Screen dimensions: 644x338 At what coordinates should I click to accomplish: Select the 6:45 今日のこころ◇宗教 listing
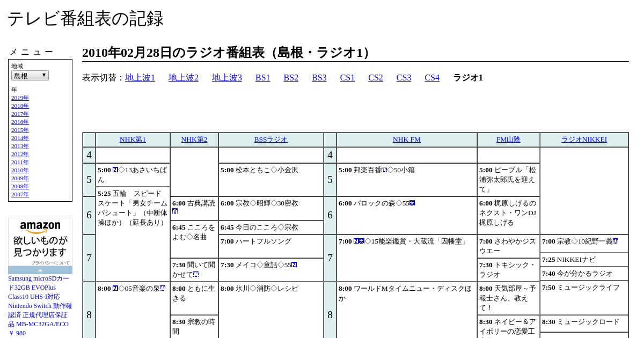point(271,227)
